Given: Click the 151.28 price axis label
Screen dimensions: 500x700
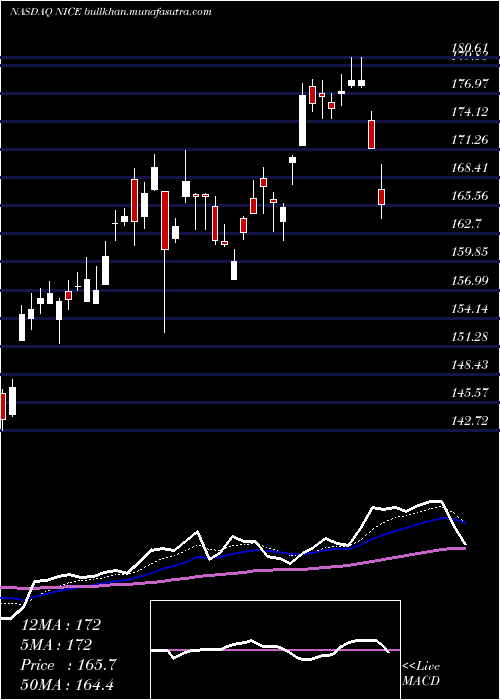Looking at the screenshot, I should [x=470, y=336].
